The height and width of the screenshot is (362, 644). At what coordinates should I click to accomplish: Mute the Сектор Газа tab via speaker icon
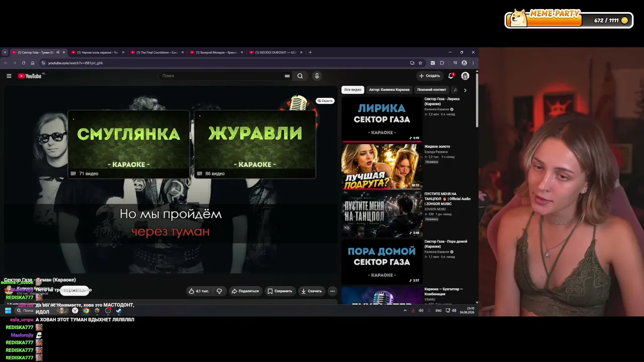[58, 52]
